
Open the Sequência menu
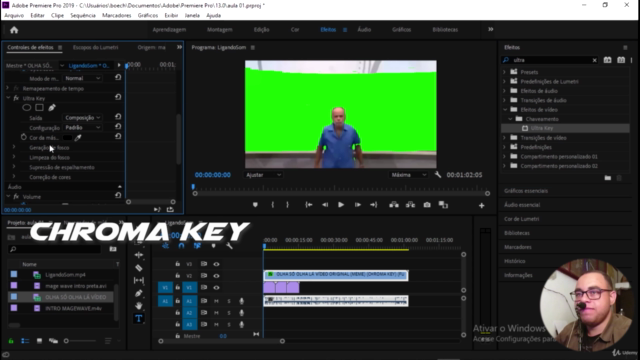pyautogui.click(x=83, y=16)
